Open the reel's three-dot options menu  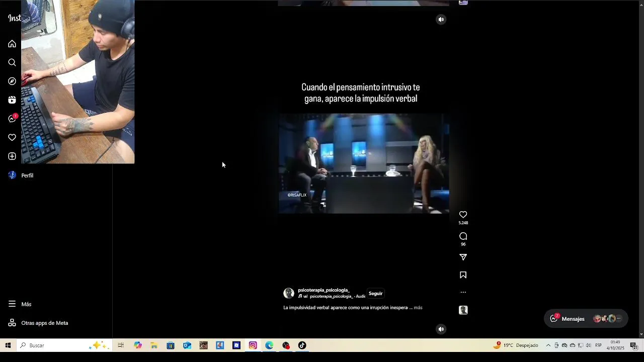coord(463,292)
